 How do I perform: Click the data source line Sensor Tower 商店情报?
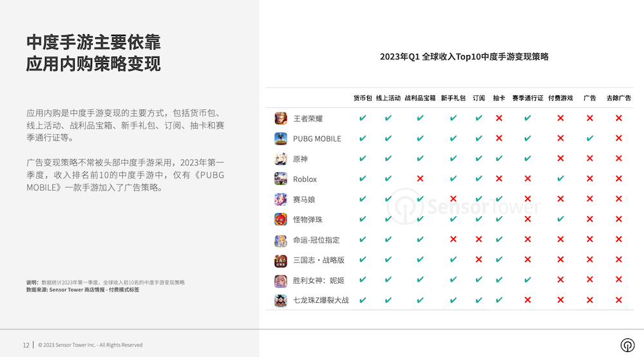[x=82, y=290]
